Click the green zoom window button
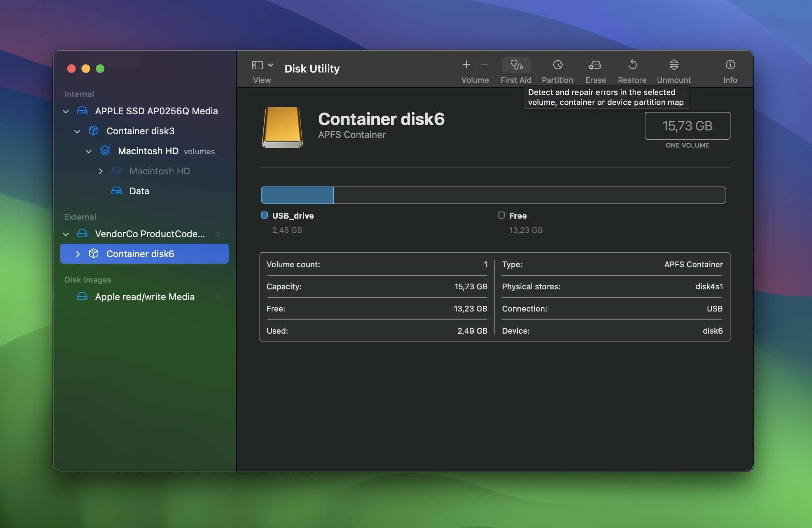This screenshot has height=528, width=812. [100, 69]
